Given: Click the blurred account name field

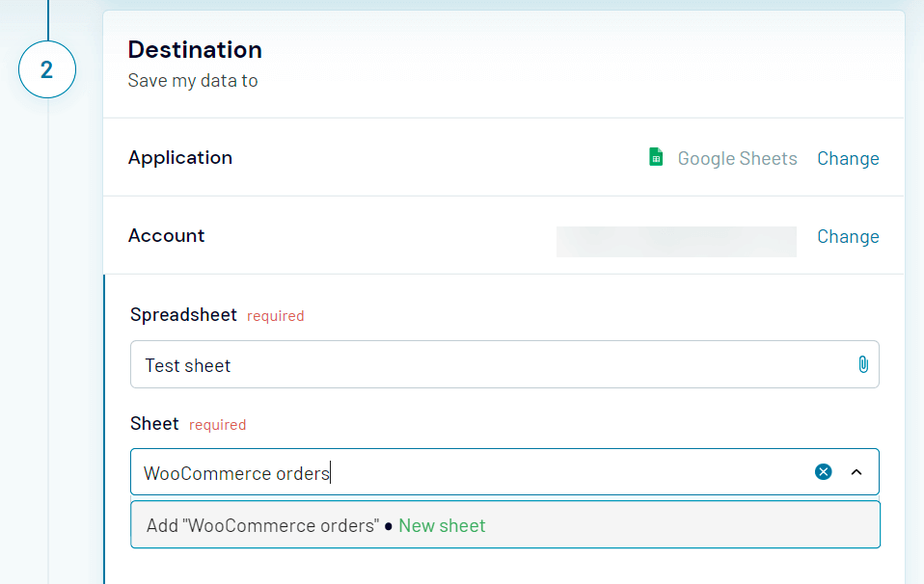Looking at the screenshot, I should coord(676,242).
